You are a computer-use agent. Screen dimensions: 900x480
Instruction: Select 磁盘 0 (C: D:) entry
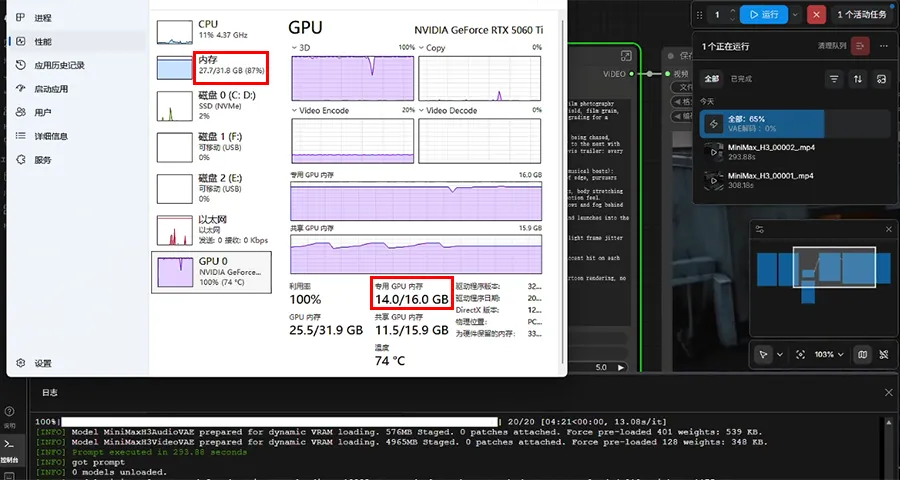coord(211,106)
